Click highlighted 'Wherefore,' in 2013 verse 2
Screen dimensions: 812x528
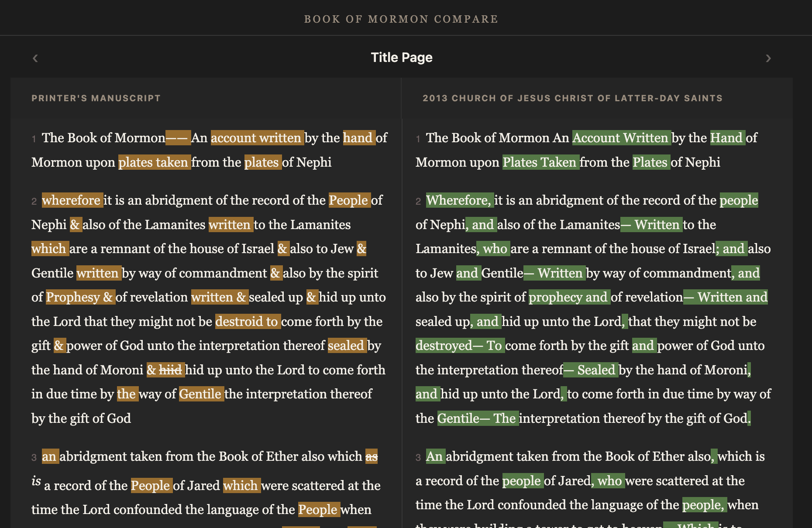coord(460,200)
